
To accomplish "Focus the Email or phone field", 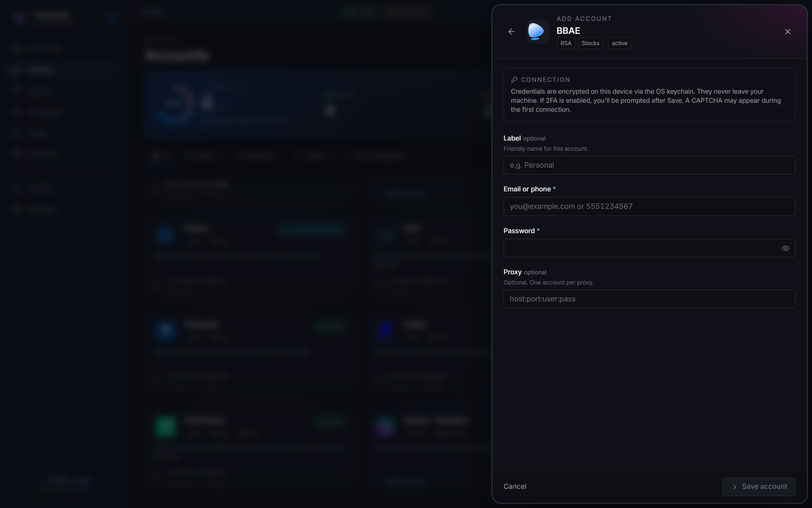I will coord(649,207).
